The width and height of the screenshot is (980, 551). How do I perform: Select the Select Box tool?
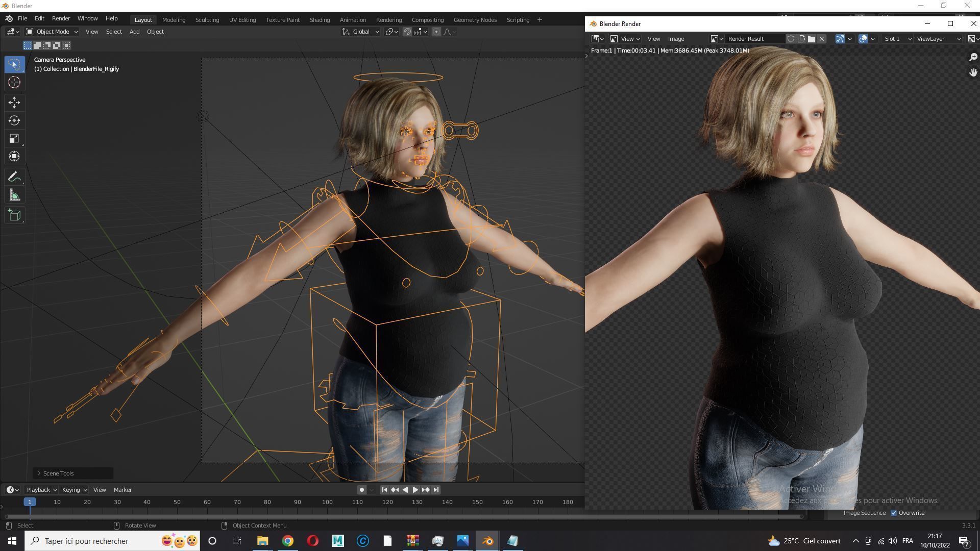click(x=14, y=64)
